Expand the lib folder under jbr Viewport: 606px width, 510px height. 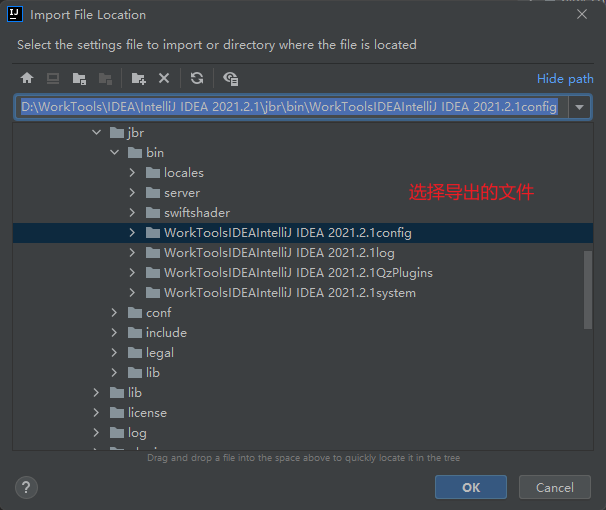pyautogui.click(x=114, y=373)
